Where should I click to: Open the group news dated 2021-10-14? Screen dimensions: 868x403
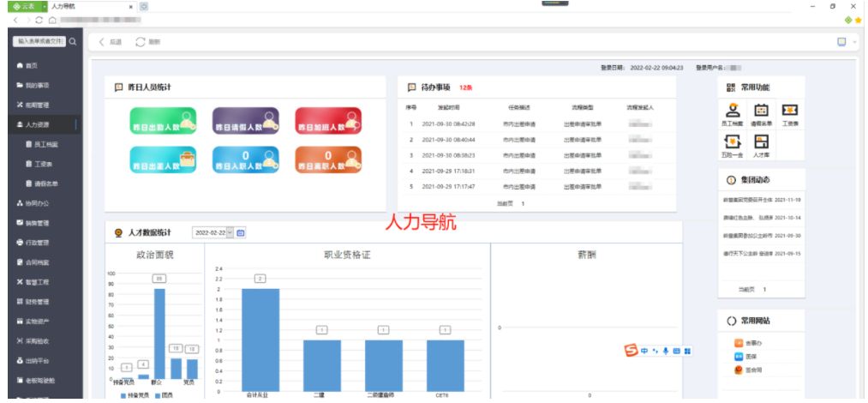click(x=762, y=218)
